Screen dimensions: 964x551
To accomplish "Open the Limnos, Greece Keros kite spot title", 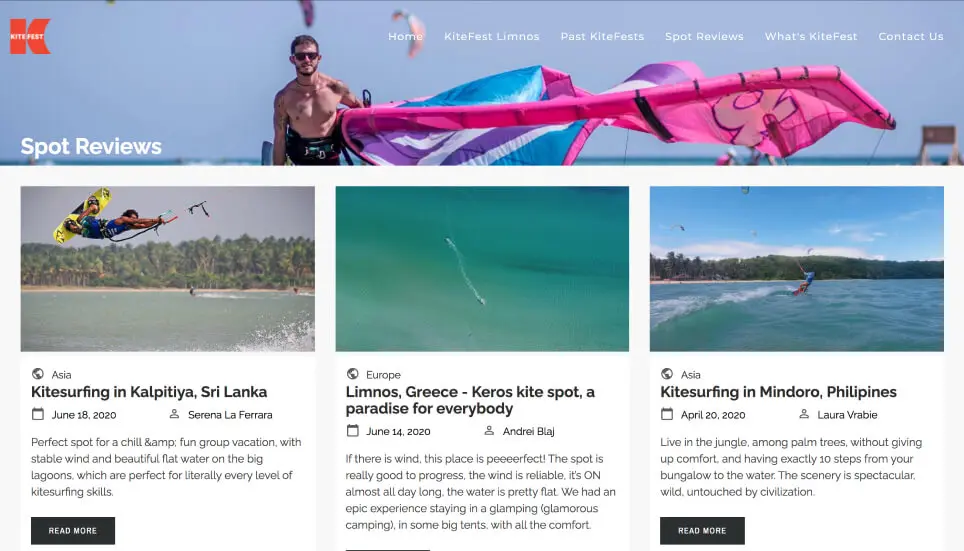I will [470, 400].
